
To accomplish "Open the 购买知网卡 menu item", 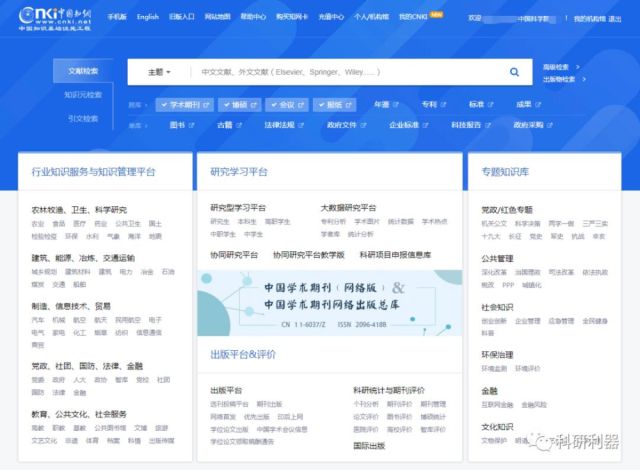I will click(292, 17).
